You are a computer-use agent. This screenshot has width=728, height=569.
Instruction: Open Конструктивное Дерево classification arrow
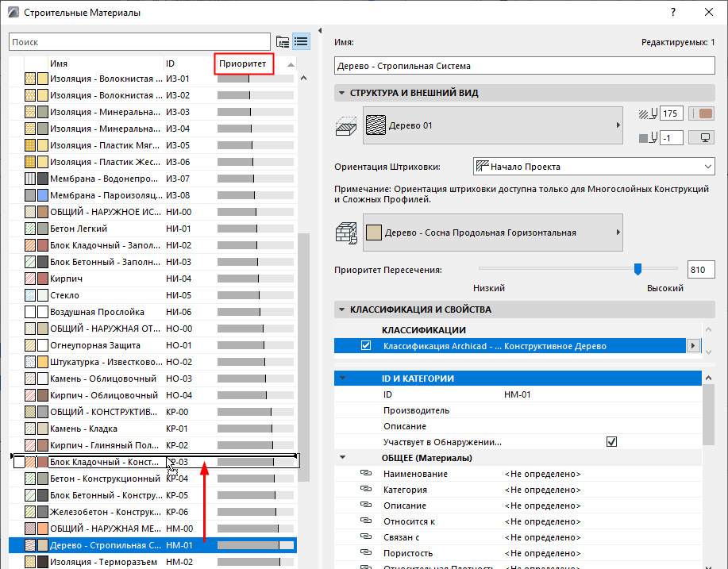click(693, 346)
